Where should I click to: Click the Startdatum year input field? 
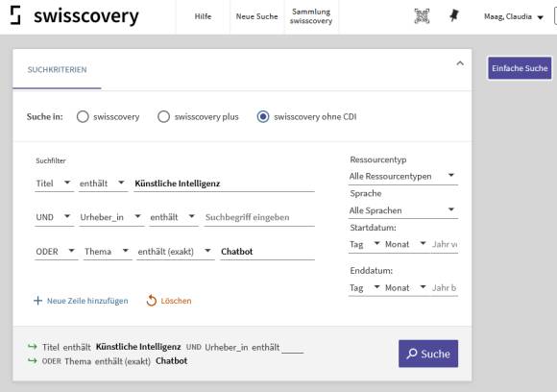click(445, 244)
